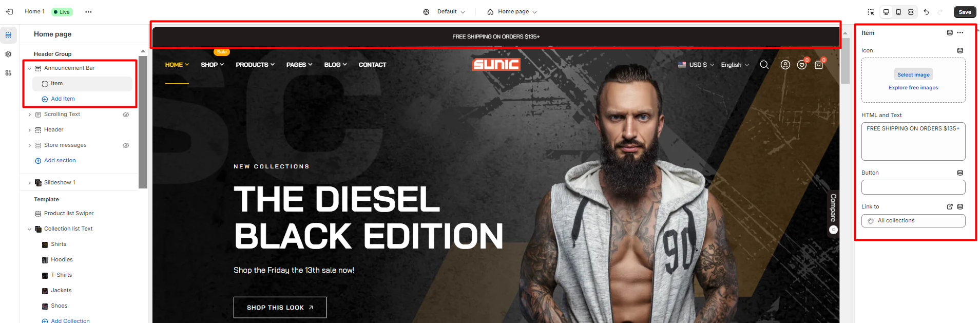Click the Save button
980x323 pixels.
965,12
